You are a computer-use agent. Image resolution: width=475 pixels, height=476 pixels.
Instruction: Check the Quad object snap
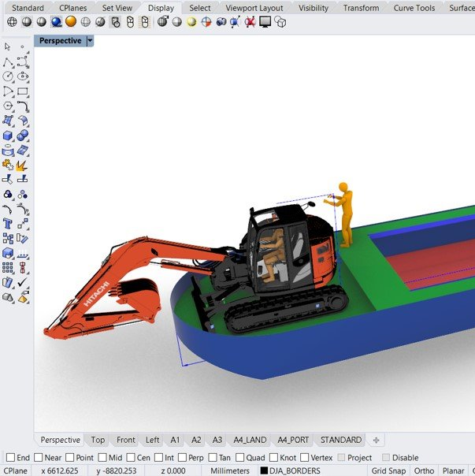(x=239, y=458)
